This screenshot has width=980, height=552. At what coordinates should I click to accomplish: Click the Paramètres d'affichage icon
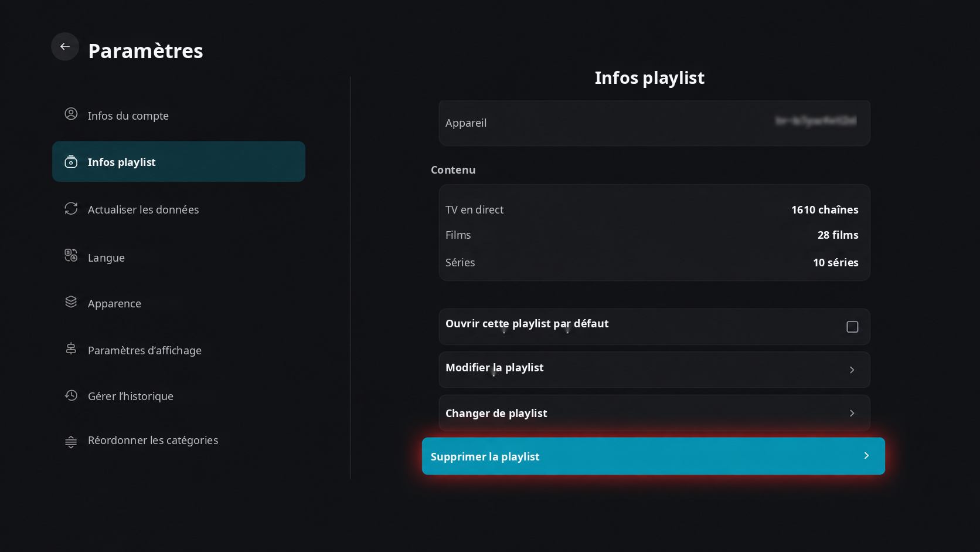click(71, 348)
